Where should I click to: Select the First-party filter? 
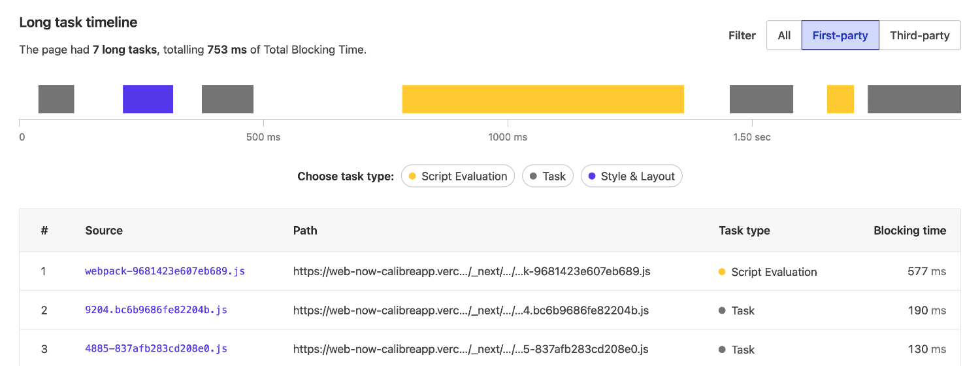point(840,35)
